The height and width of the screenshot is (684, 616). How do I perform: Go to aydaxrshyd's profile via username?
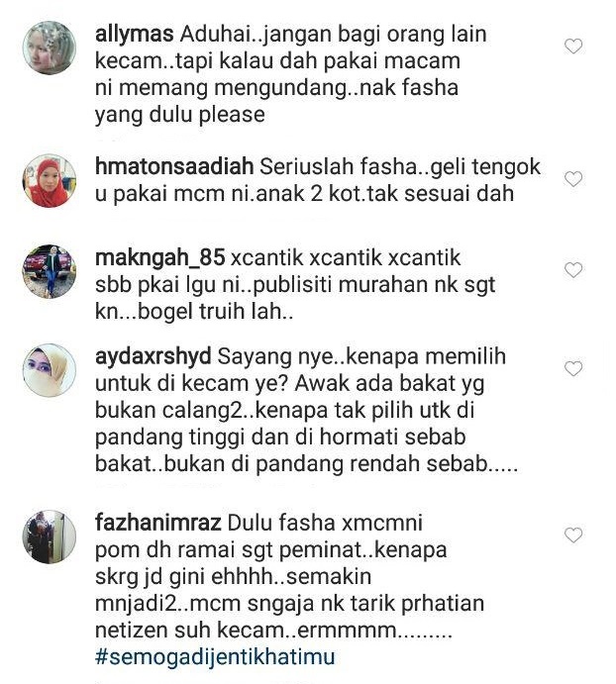(154, 357)
